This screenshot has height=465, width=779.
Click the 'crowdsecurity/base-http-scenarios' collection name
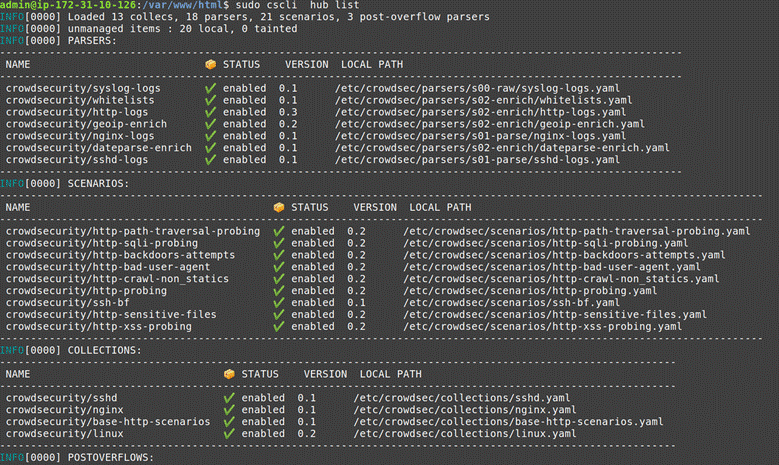pyautogui.click(x=108, y=422)
